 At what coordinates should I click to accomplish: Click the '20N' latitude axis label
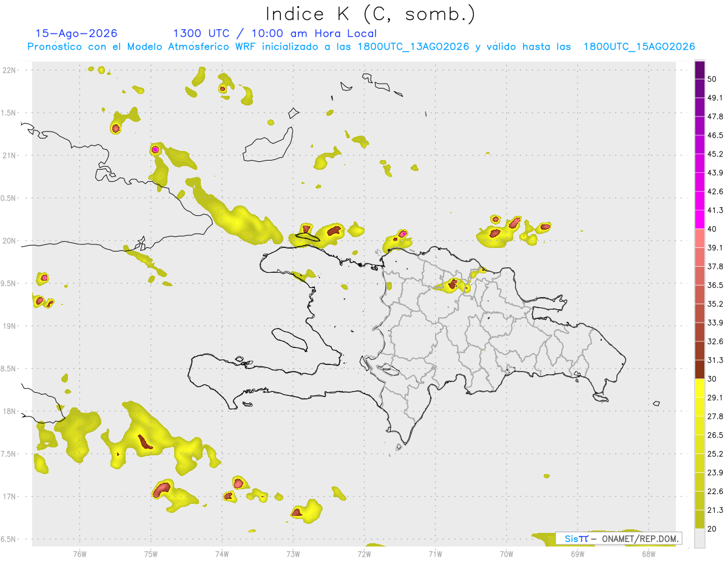coord(10,241)
